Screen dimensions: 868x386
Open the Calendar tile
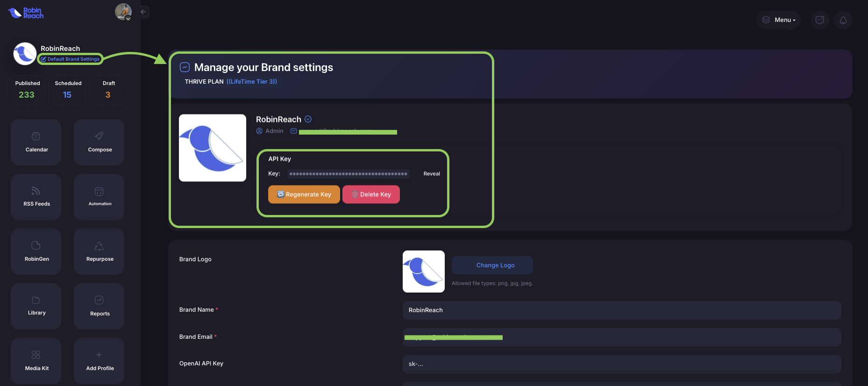tap(36, 142)
